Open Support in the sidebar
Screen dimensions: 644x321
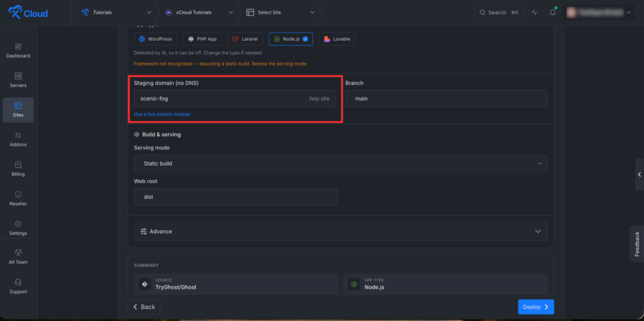click(18, 287)
